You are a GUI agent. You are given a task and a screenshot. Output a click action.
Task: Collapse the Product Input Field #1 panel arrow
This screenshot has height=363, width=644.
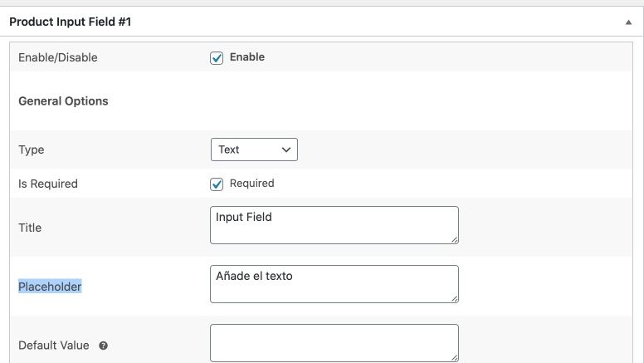[x=628, y=22]
